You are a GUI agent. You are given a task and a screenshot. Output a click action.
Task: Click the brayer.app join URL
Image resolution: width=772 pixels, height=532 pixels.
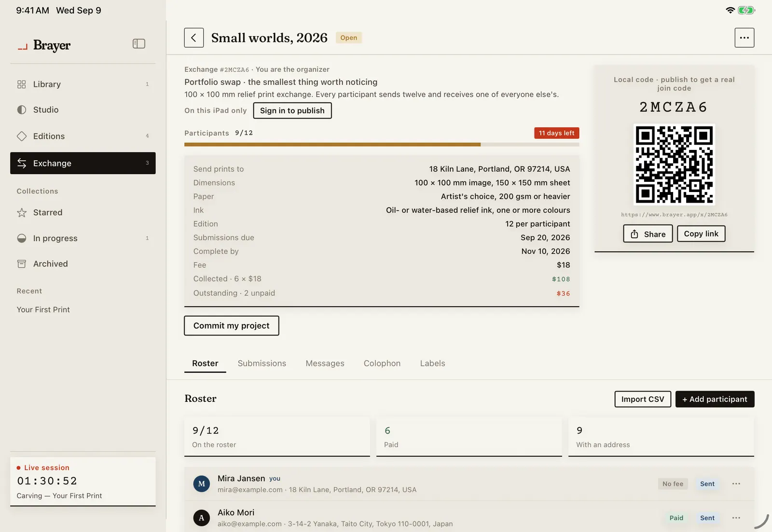674,215
